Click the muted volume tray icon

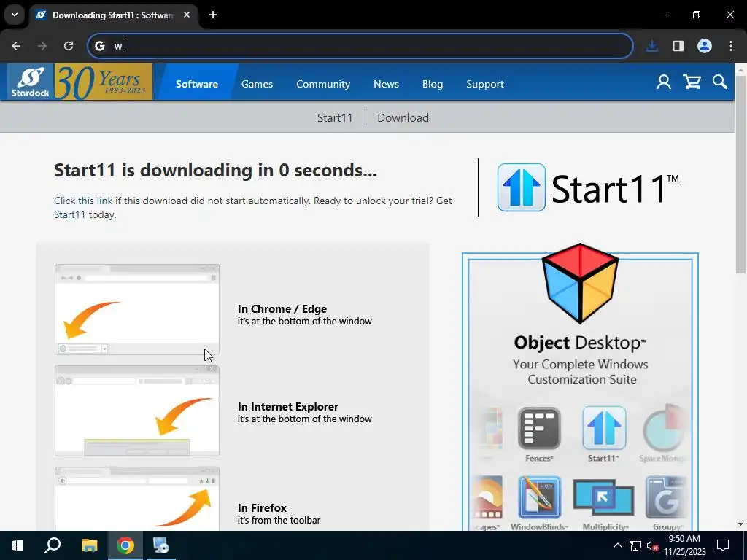coord(652,545)
